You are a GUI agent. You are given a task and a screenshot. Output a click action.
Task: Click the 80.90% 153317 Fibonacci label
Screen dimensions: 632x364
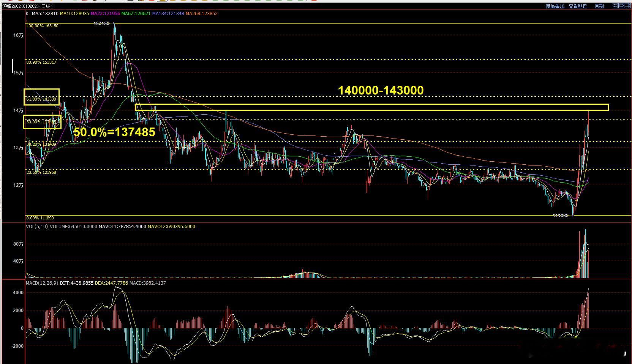(x=41, y=62)
